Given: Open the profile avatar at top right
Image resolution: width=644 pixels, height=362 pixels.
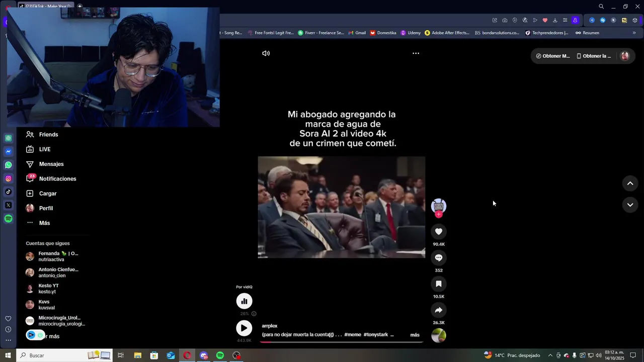Looking at the screenshot, I should point(625,56).
